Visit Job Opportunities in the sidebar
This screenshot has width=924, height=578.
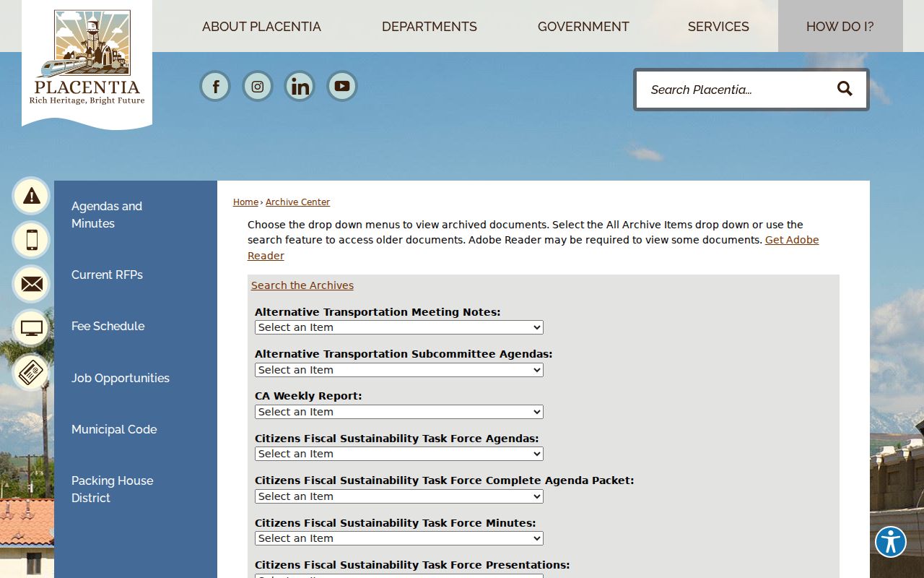tap(121, 378)
